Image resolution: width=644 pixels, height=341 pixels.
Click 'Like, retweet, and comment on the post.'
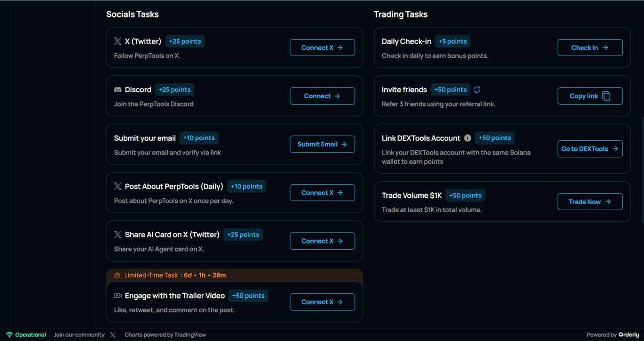174,310
